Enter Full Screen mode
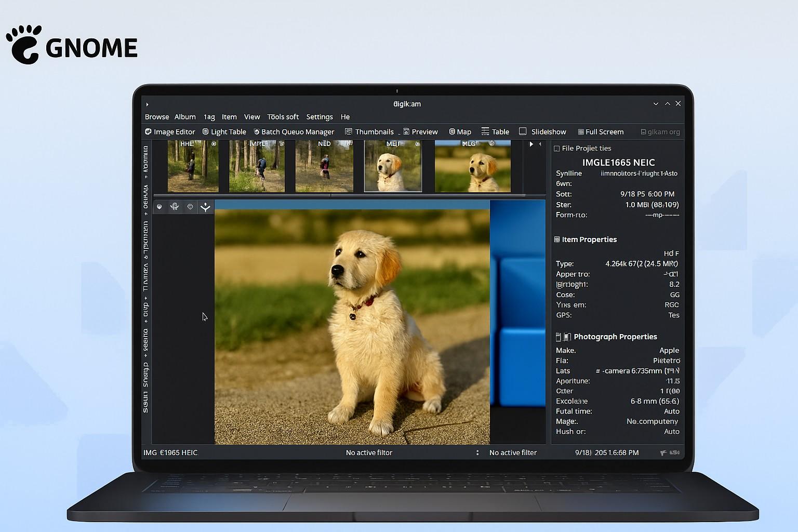Viewport: 798px width, 532px height. click(x=601, y=132)
